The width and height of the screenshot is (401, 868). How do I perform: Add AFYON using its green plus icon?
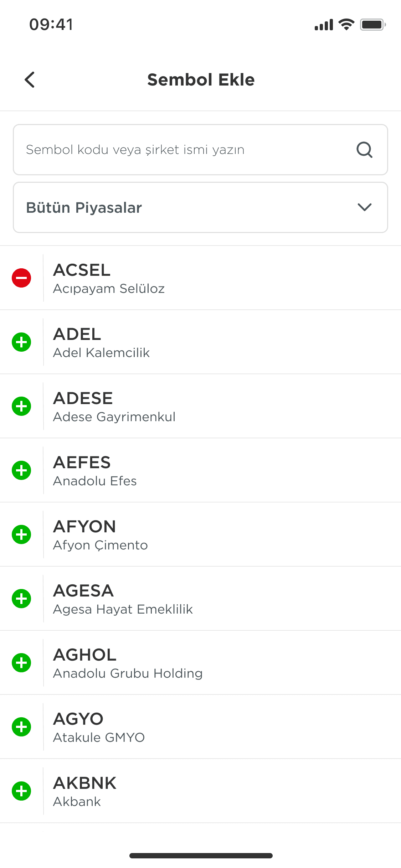coord(21,534)
